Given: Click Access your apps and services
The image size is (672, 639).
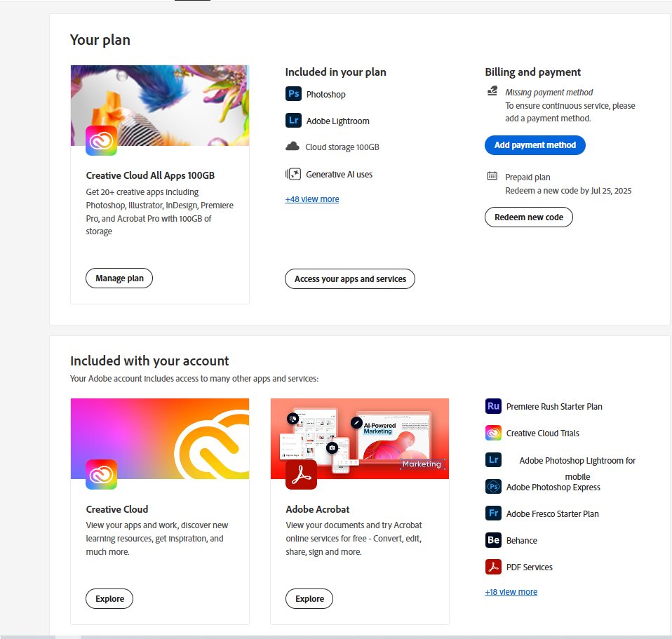Looking at the screenshot, I should tap(350, 279).
